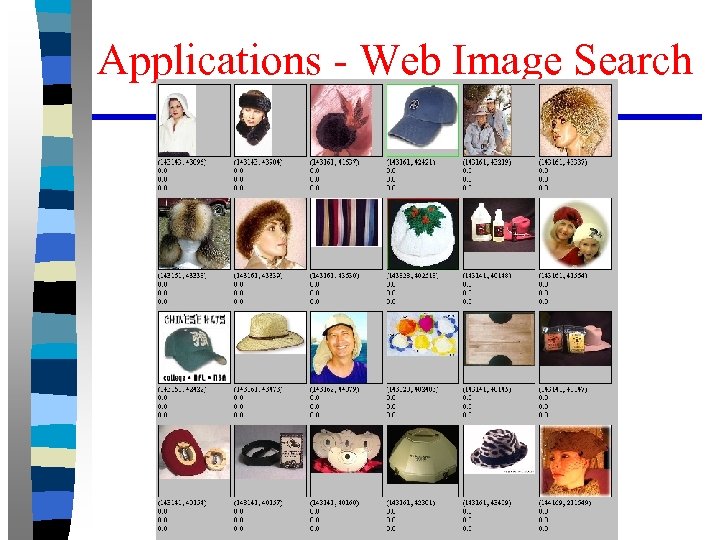Click the cartoon bear face hat image
The image size is (720, 540).
pyautogui.click(x=346, y=449)
